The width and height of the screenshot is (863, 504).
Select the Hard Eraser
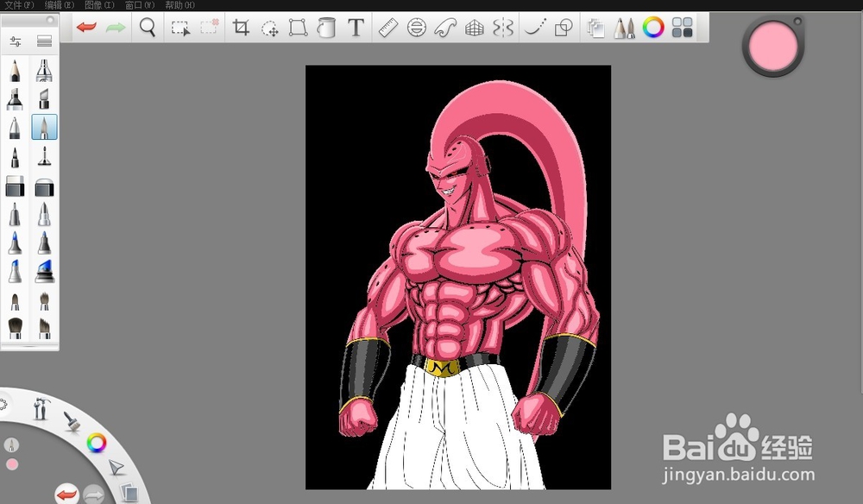point(15,186)
